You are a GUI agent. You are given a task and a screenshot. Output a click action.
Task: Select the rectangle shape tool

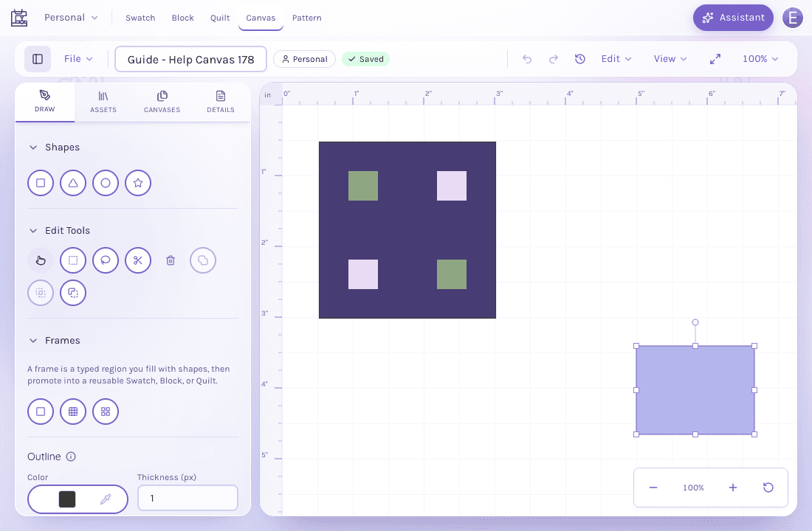coord(41,183)
